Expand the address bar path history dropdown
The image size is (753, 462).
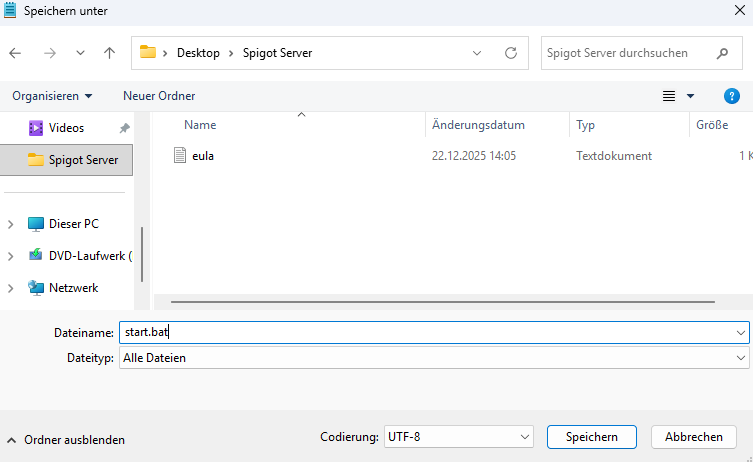(x=477, y=53)
